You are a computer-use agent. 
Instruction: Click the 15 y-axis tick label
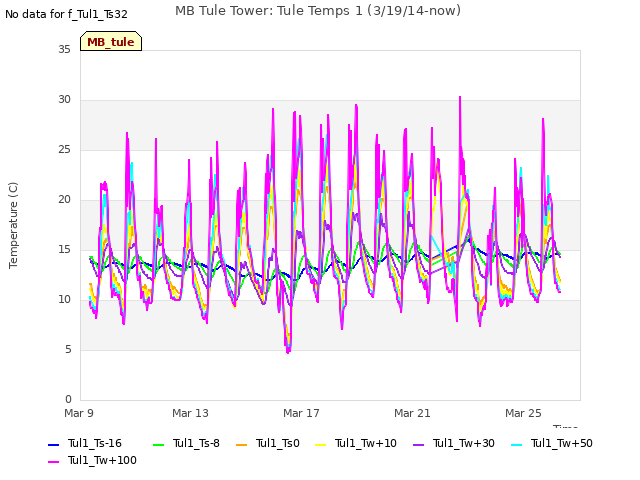(x=64, y=249)
